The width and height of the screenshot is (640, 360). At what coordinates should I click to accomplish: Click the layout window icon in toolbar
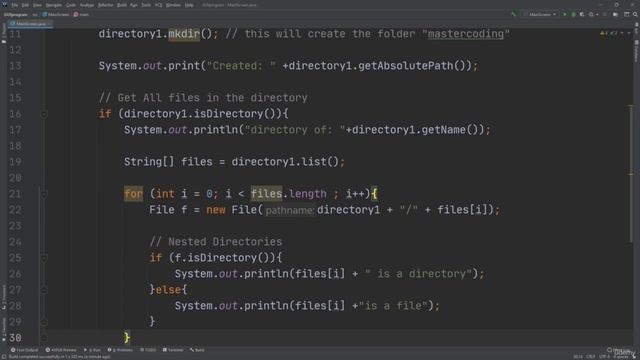pyautogui.click(x=627, y=14)
